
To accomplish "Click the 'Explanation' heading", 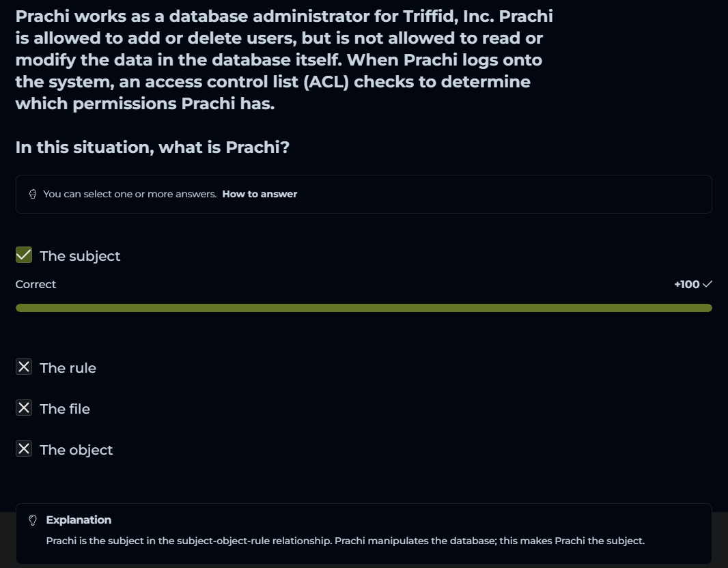I will 79,520.
